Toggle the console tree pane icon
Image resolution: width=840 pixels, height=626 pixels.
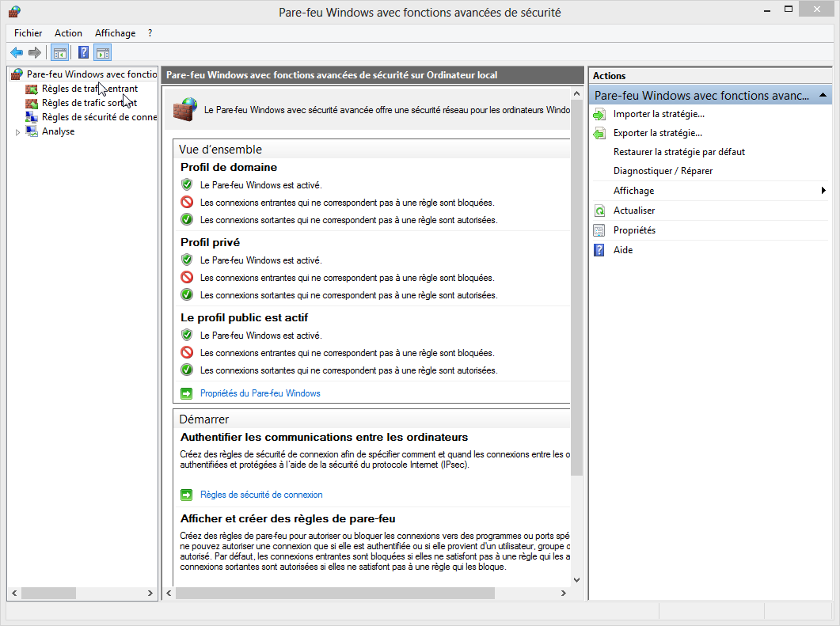pyautogui.click(x=59, y=52)
